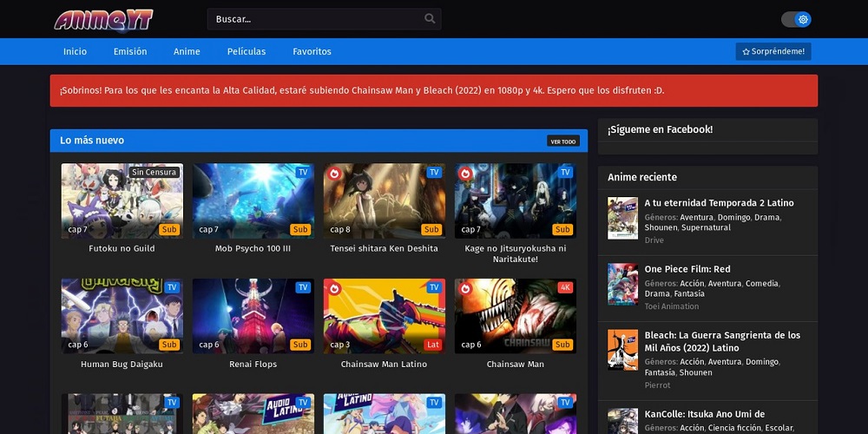Click the cap 8 label on Tensei shitara
Image resolution: width=868 pixels, height=434 pixels.
pyautogui.click(x=340, y=229)
